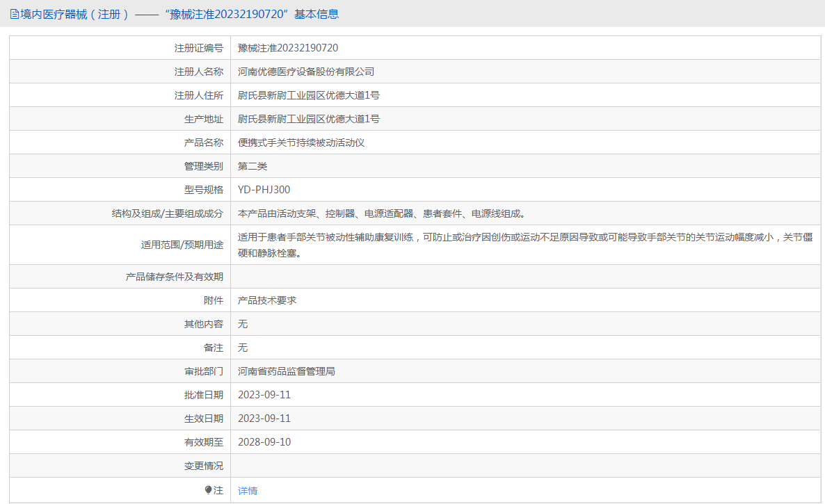825x504 pixels.
Task: Select the 第二类 management category value
Action: point(253,166)
